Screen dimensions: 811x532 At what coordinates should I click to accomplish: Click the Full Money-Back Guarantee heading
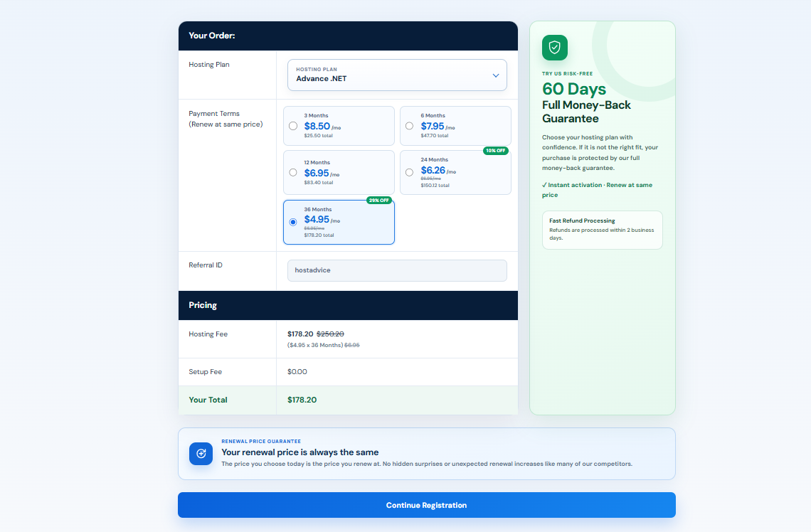[x=586, y=112]
